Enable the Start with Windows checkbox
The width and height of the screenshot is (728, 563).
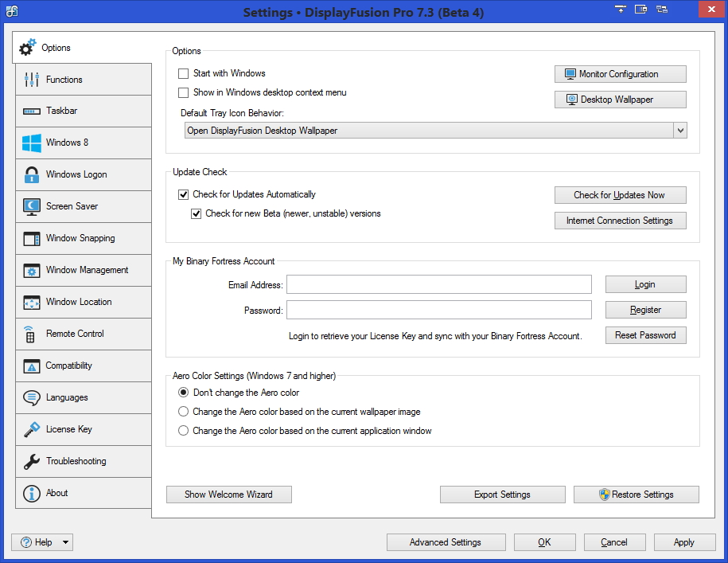coord(184,74)
